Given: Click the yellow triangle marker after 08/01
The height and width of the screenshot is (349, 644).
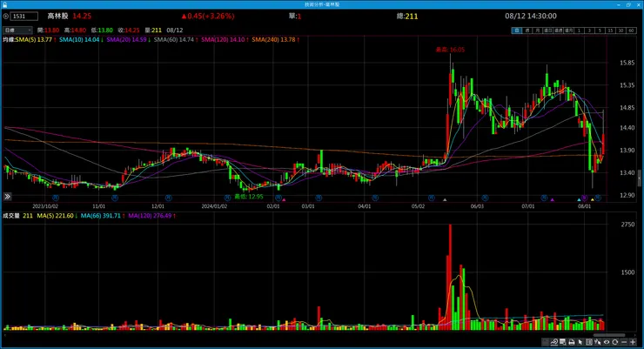Looking at the screenshot, I should tap(593, 200).
